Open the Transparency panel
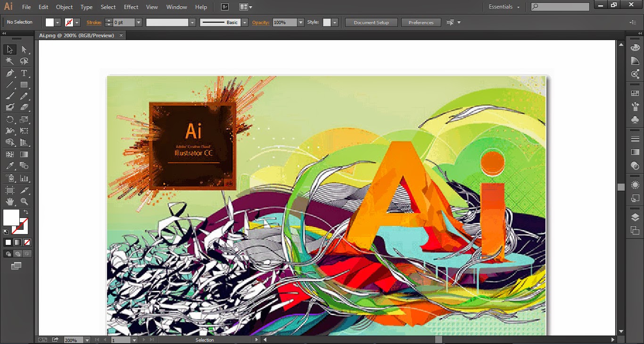This screenshot has width=644, height=344. tap(635, 165)
